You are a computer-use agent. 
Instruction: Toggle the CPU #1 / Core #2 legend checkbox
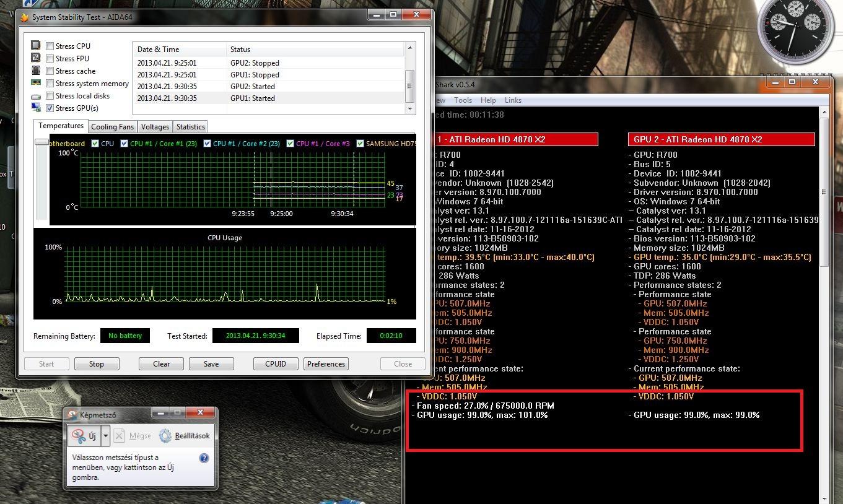pyautogui.click(x=207, y=143)
